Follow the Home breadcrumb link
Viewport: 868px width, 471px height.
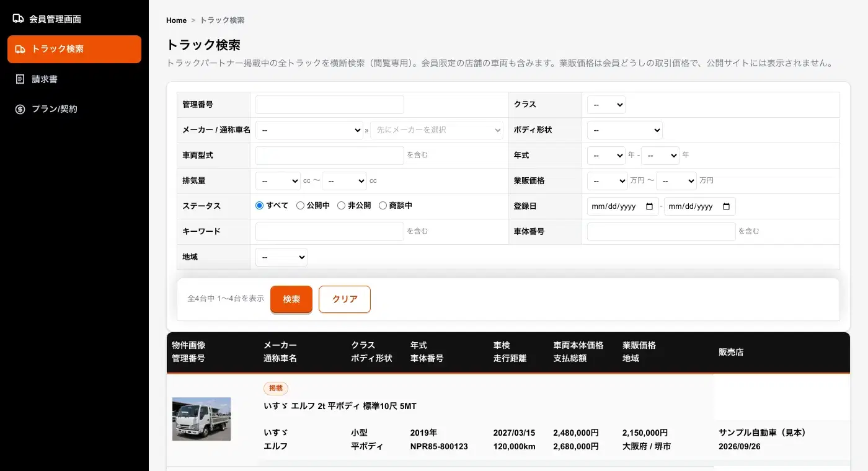(x=176, y=20)
